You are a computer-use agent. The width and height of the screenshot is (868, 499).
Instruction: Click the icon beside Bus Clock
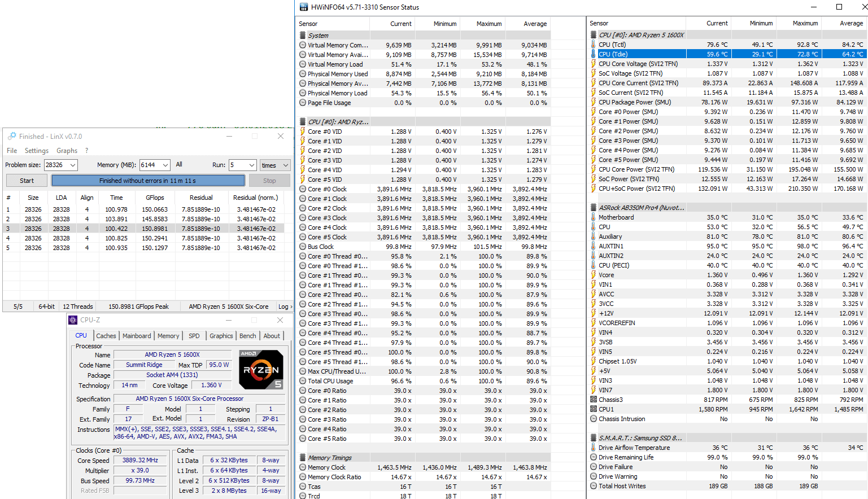[x=303, y=247]
